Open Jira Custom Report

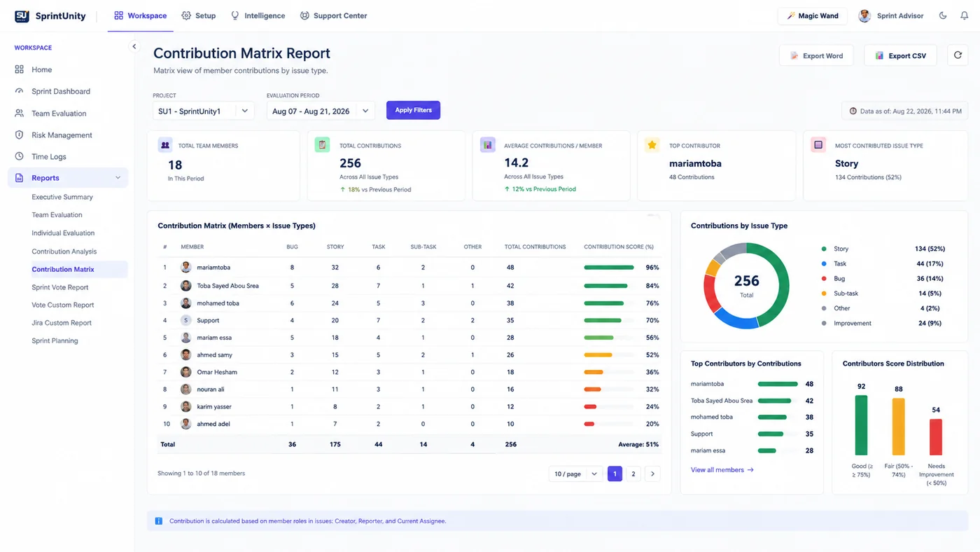[62, 323]
